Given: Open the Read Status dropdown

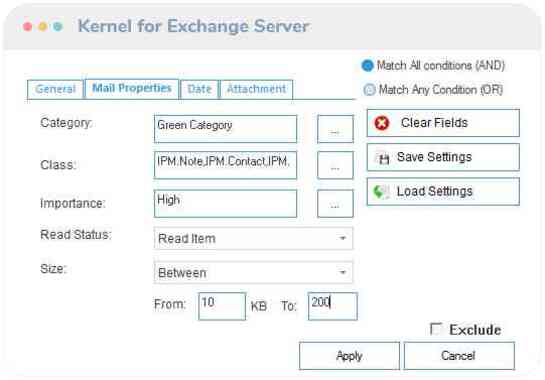Looking at the screenshot, I should pyautogui.click(x=253, y=238).
